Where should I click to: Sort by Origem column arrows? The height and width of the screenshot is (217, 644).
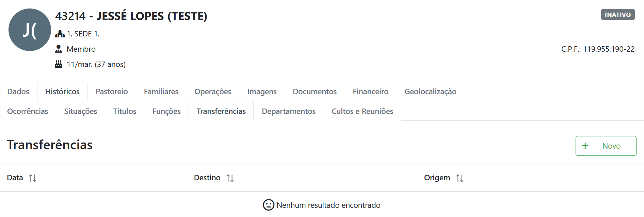point(460,178)
